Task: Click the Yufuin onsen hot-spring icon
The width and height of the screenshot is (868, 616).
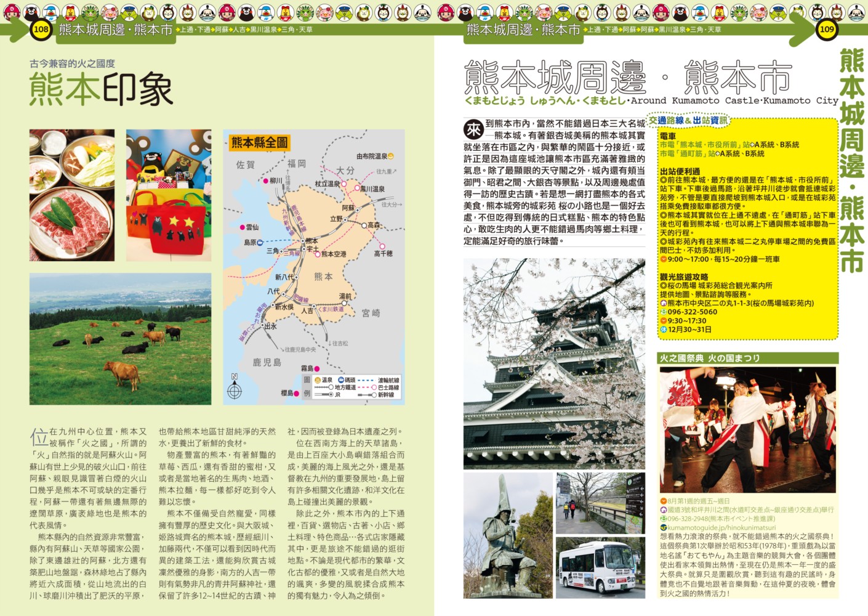Action: coord(390,156)
